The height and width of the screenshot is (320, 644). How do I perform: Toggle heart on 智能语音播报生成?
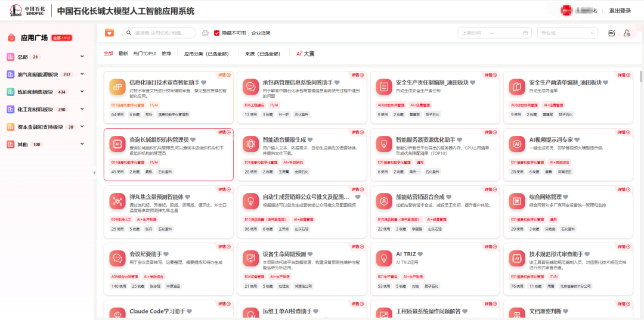[x=310, y=139]
